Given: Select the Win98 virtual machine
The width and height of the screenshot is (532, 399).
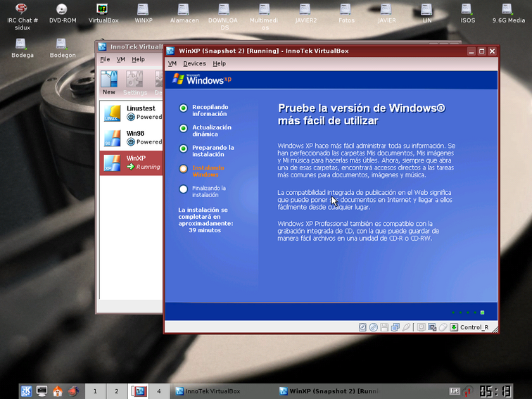Looking at the screenshot, I should click(132, 138).
